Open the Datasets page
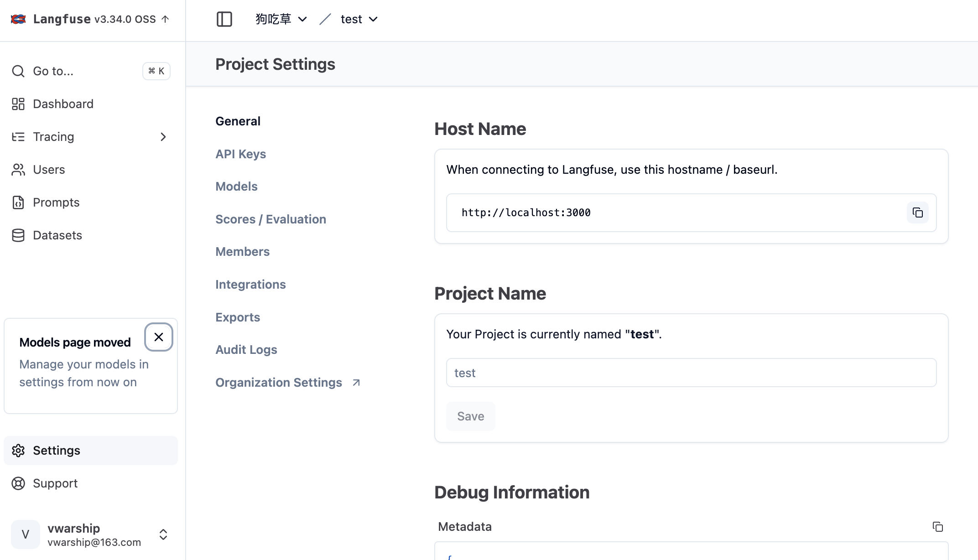This screenshot has height=560, width=978. click(x=57, y=235)
